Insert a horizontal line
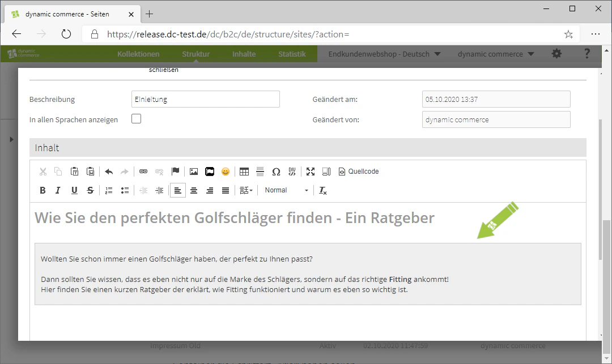Viewport: 612px width, 364px height. point(260,172)
